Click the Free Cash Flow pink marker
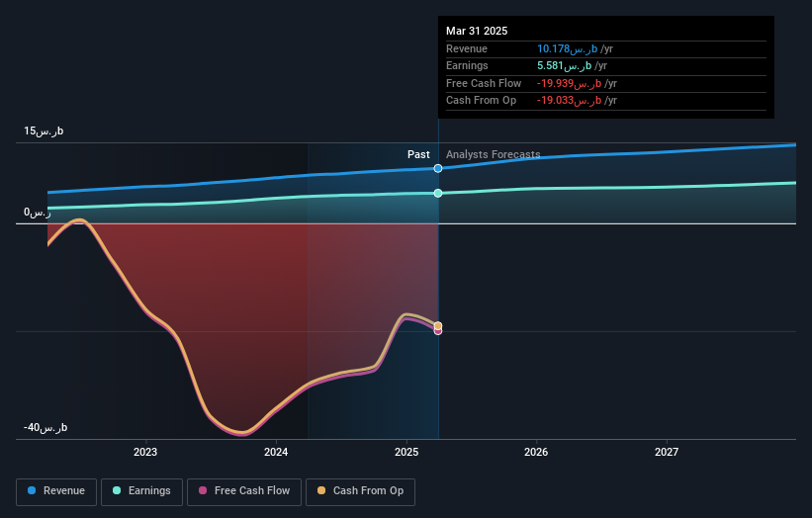This screenshot has height=518, width=812. point(438,331)
